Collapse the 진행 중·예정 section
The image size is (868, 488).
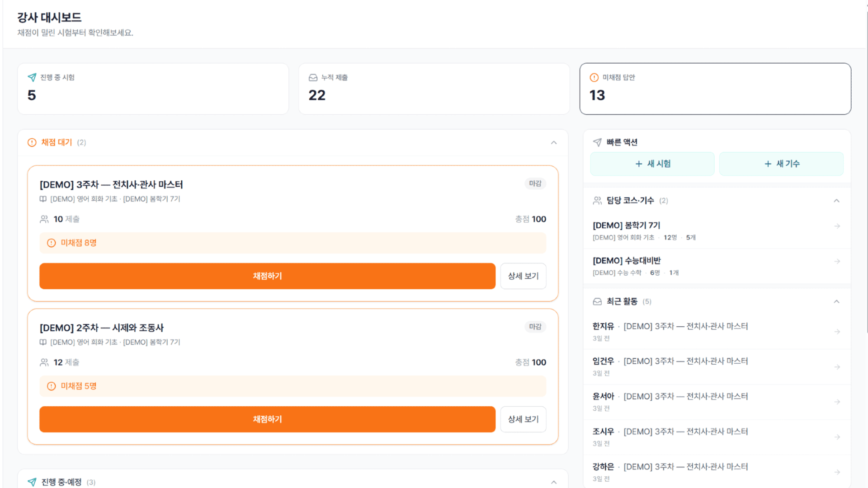(554, 482)
